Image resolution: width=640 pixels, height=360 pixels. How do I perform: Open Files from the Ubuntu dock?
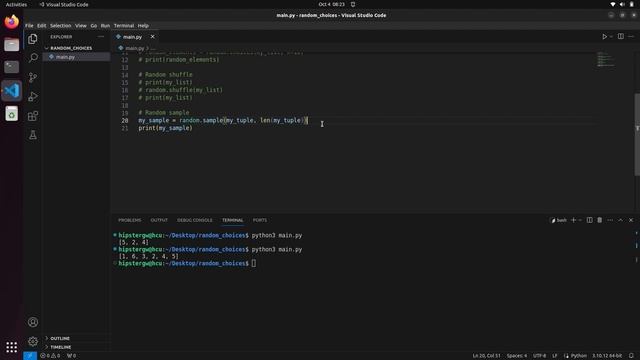pyautogui.click(x=11, y=44)
